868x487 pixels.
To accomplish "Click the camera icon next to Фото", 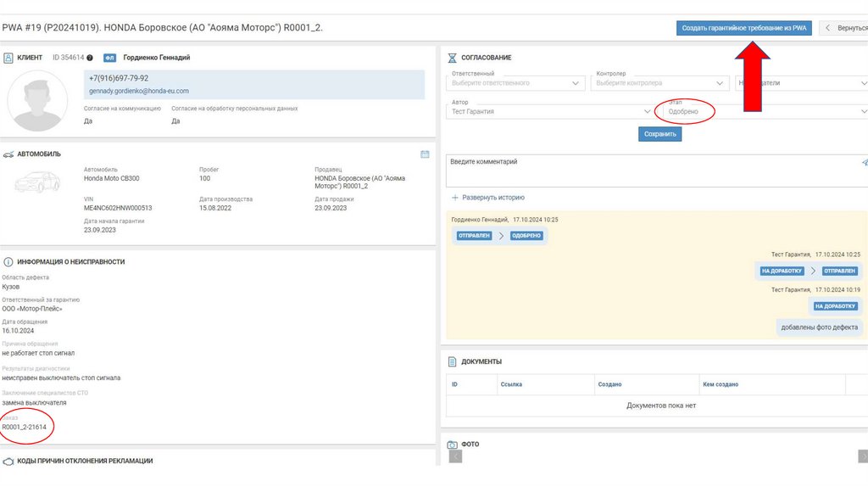I will [x=453, y=445].
